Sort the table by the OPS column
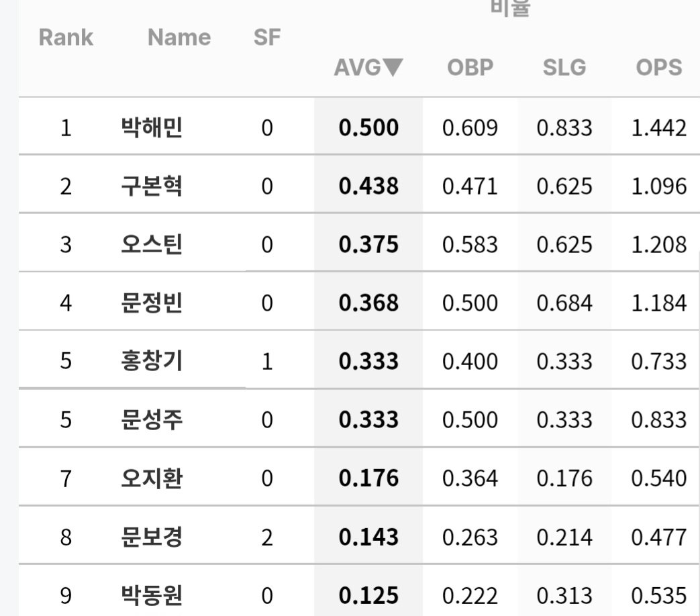The width and height of the screenshot is (700, 616). [x=659, y=67]
